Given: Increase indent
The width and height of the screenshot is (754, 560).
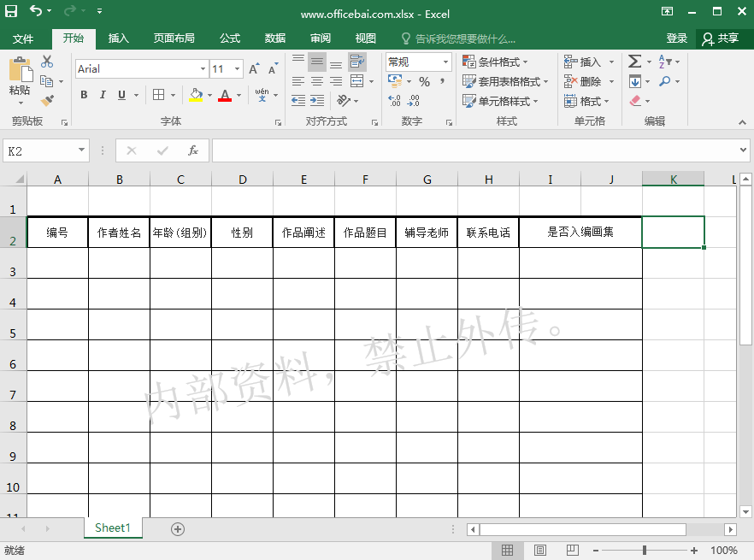Looking at the screenshot, I should click(317, 101).
